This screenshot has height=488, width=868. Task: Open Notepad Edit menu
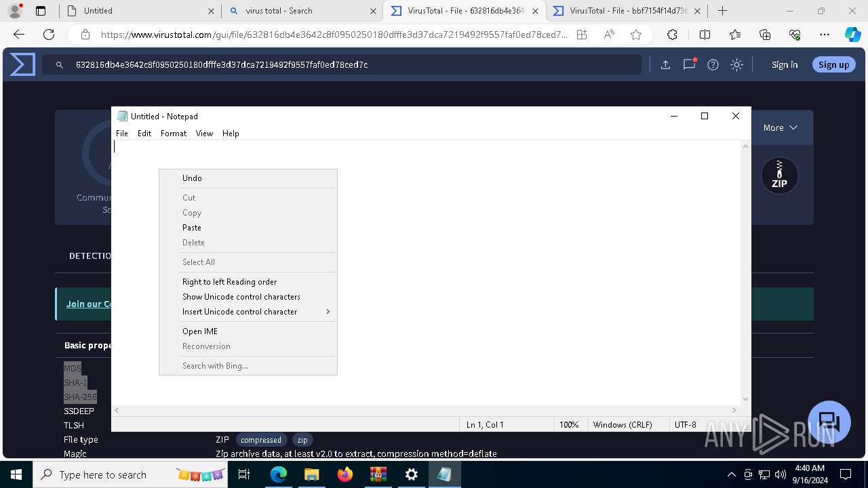pyautogui.click(x=144, y=134)
